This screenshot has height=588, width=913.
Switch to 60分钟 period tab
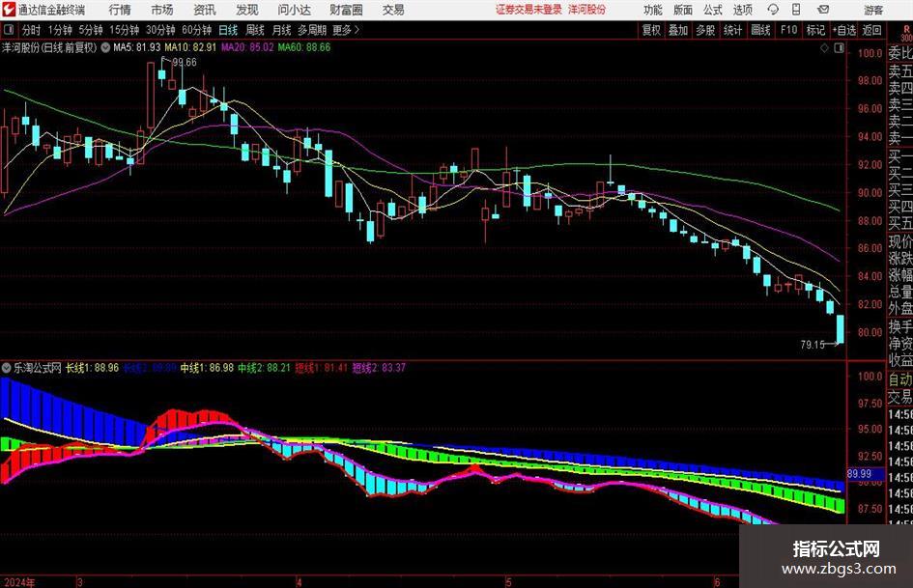tap(196, 30)
